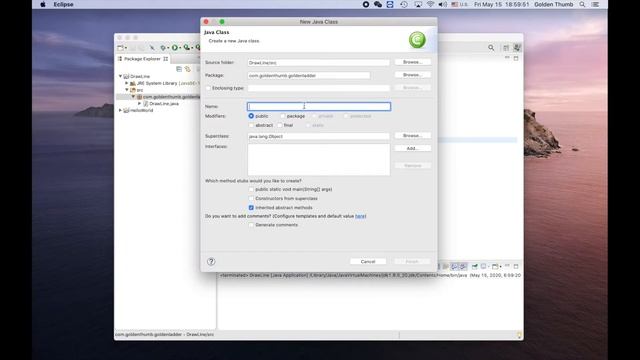Screen dimensions: 640x360
Task: Click the Debug bug icon in Eclipse toolbar
Action: [x=163, y=48]
